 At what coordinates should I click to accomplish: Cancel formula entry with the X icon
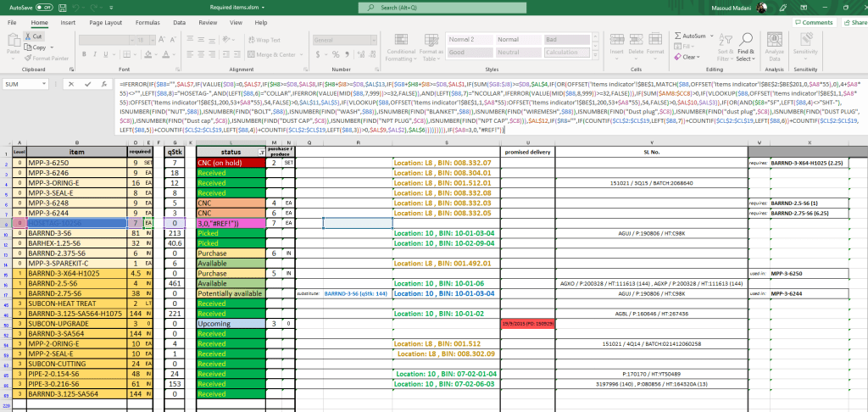70,84
